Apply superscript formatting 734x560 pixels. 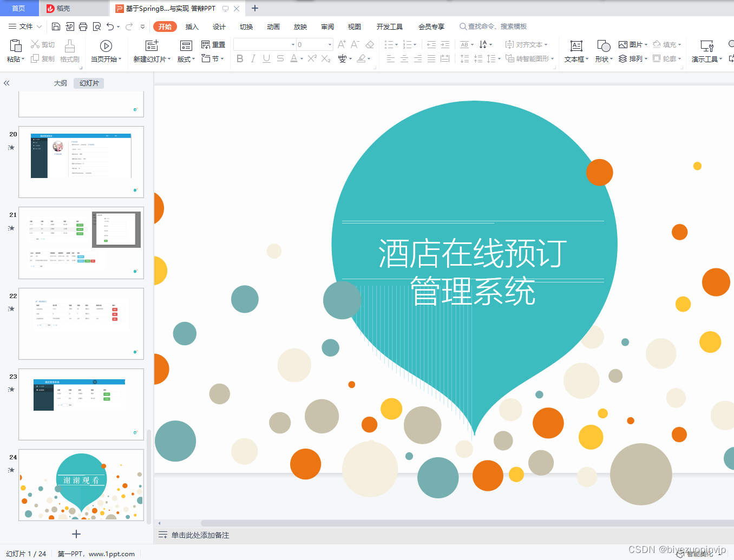(312, 59)
